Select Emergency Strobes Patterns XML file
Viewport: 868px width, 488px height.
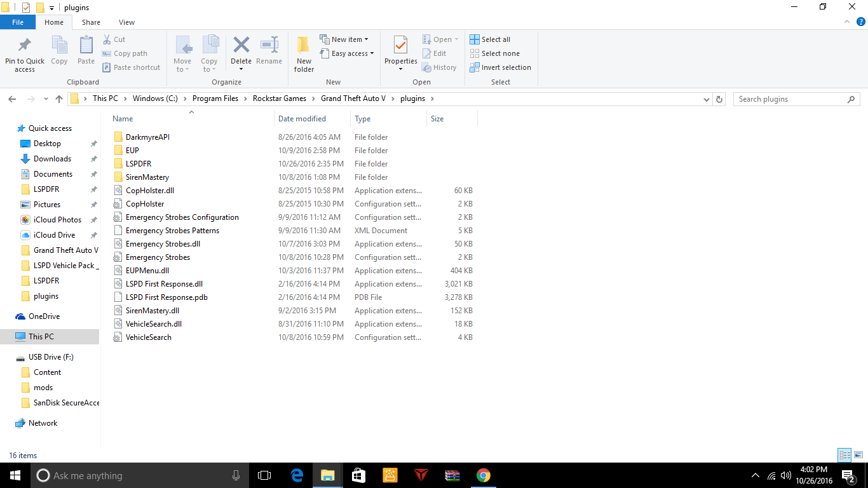(172, 231)
